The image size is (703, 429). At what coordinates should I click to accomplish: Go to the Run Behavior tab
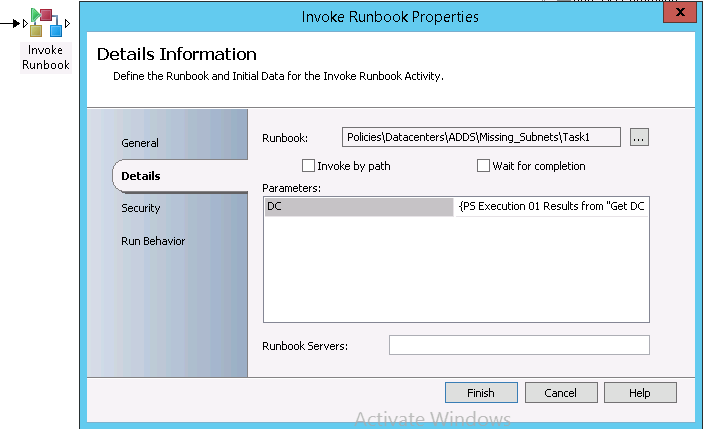[153, 241]
